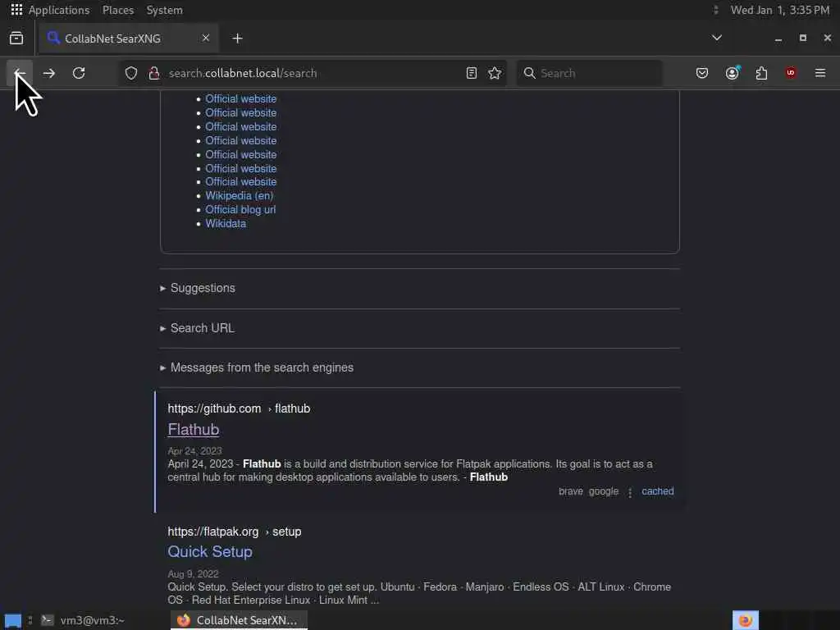Open Firefox View recent browsing
The width and height of the screenshot is (840, 630).
[x=16, y=38]
